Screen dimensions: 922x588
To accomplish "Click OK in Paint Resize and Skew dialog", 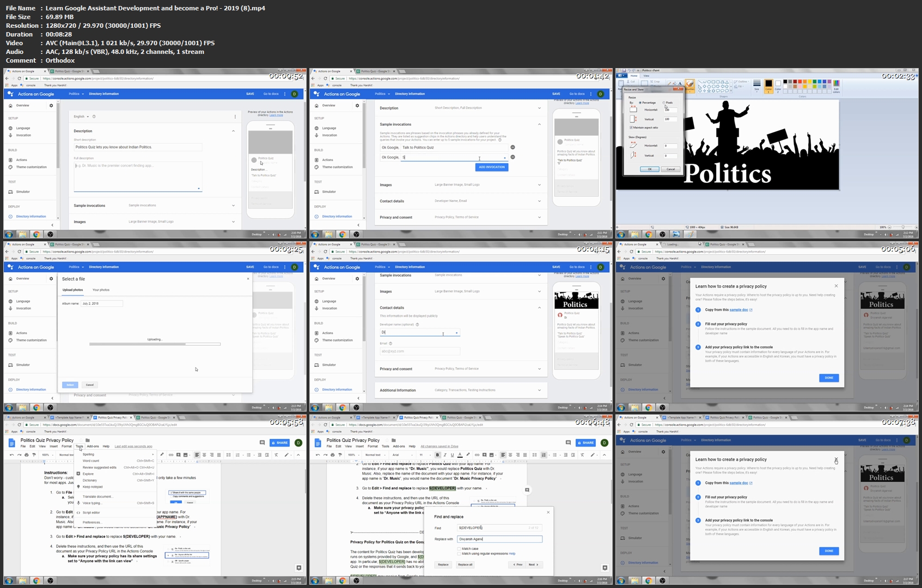I will coord(650,169).
